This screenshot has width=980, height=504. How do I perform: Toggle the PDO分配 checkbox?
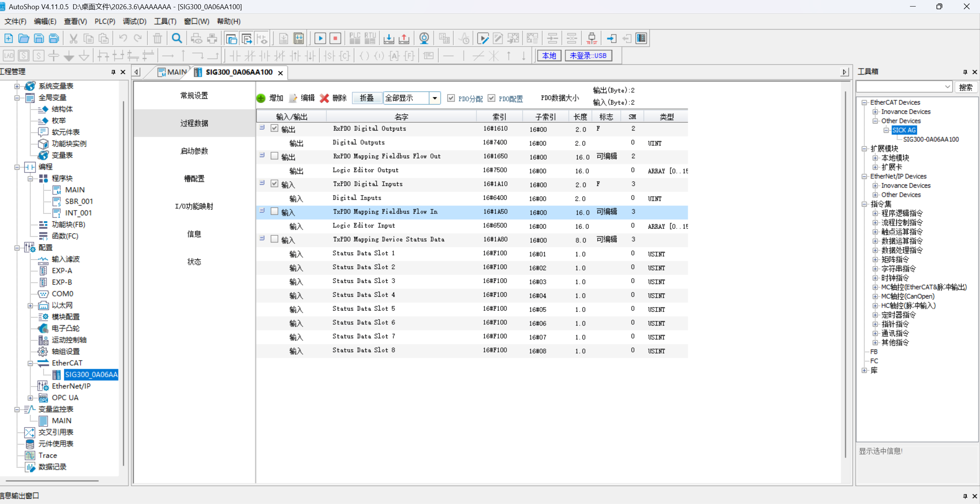click(451, 98)
